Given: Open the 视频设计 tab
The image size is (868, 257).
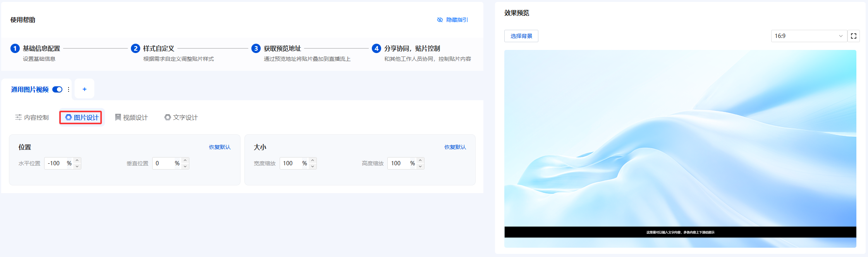Looking at the screenshot, I should 131,117.
